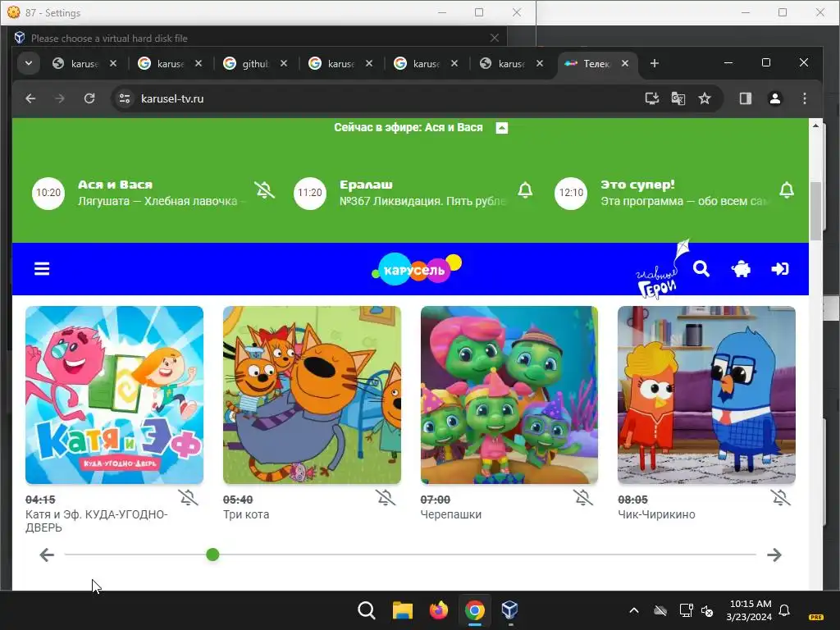Screen dimensions: 840x630
Task: Toggle muted bell under Черепашки
Action: pyautogui.click(x=583, y=498)
